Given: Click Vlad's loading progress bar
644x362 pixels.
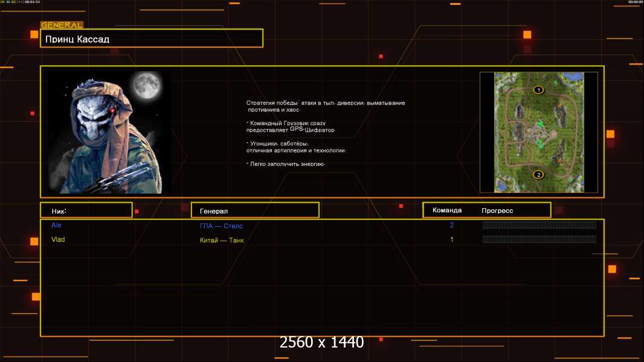Looking at the screenshot, I should pyautogui.click(x=539, y=239).
